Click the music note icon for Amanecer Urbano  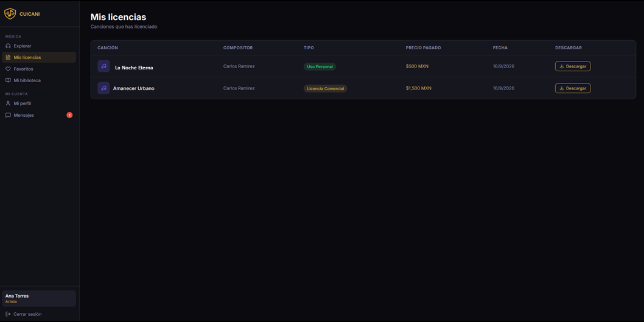coord(103,88)
